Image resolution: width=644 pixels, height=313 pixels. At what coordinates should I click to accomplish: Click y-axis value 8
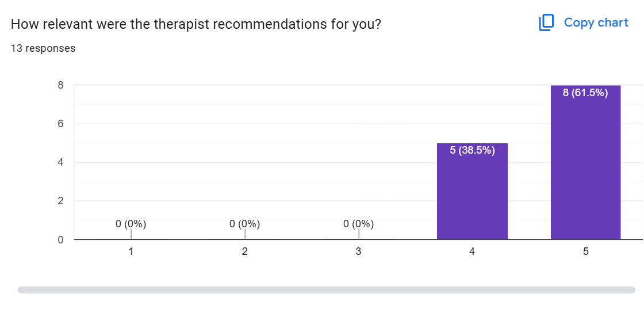(60, 85)
